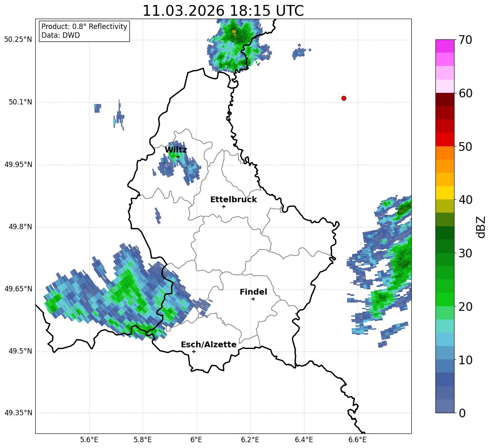Click the Wiltz location cross marker
This screenshot has width=491, height=448.
tap(178, 157)
